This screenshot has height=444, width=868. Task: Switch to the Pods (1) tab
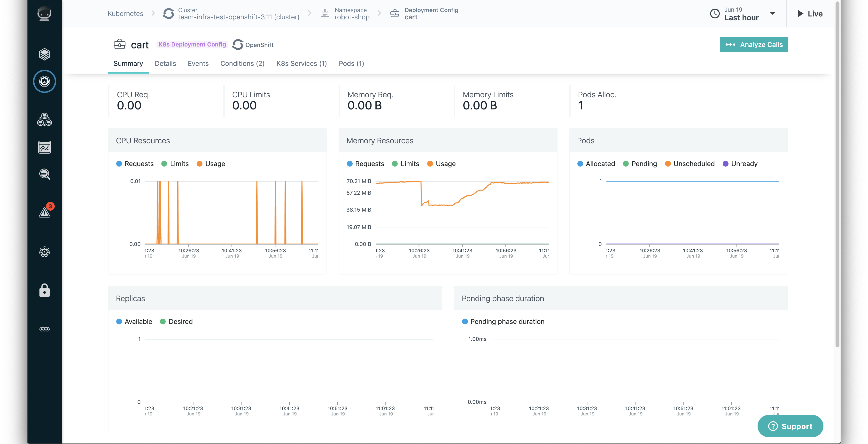click(x=351, y=63)
